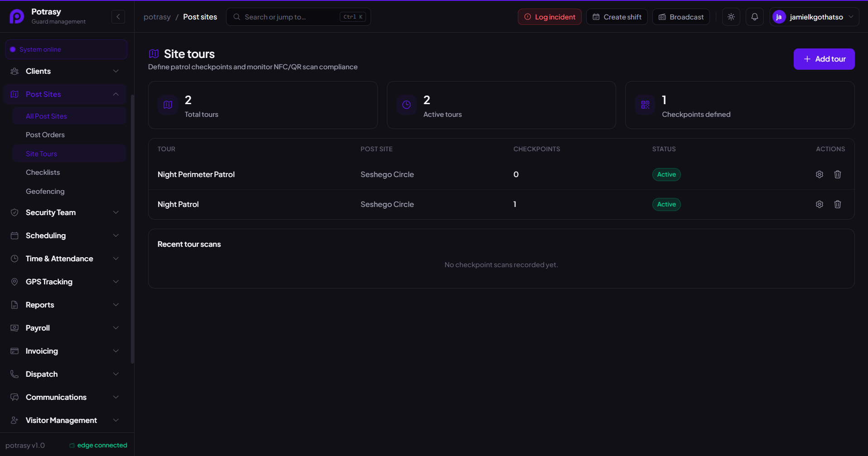Select Site Tours sidebar item

69,154
